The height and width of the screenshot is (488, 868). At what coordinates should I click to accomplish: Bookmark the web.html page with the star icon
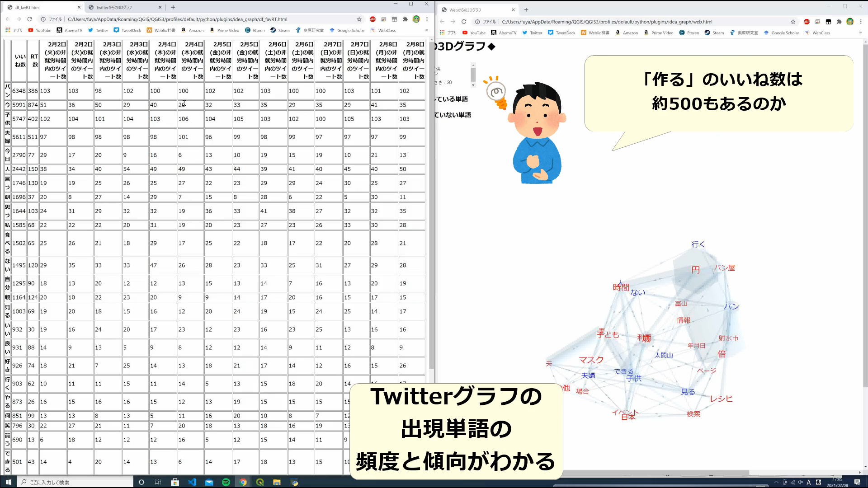click(793, 22)
